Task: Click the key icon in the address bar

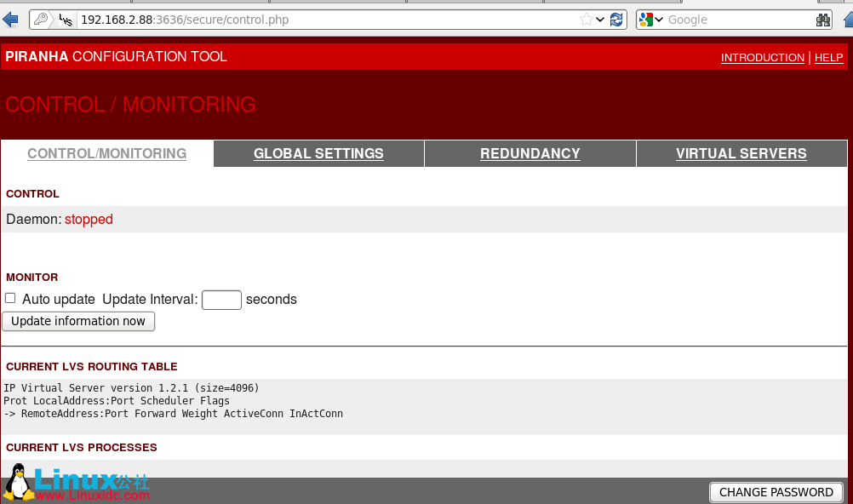Action: point(41,20)
